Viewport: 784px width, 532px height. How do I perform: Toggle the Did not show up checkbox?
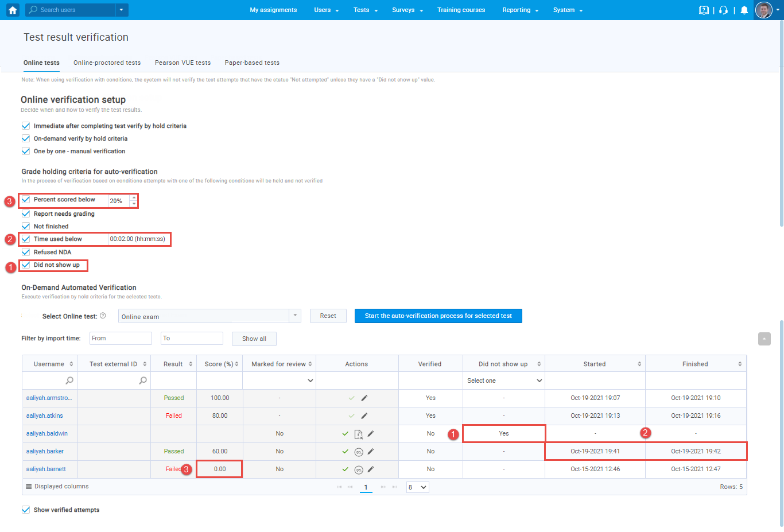pyautogui.click(x=26, y=265)
